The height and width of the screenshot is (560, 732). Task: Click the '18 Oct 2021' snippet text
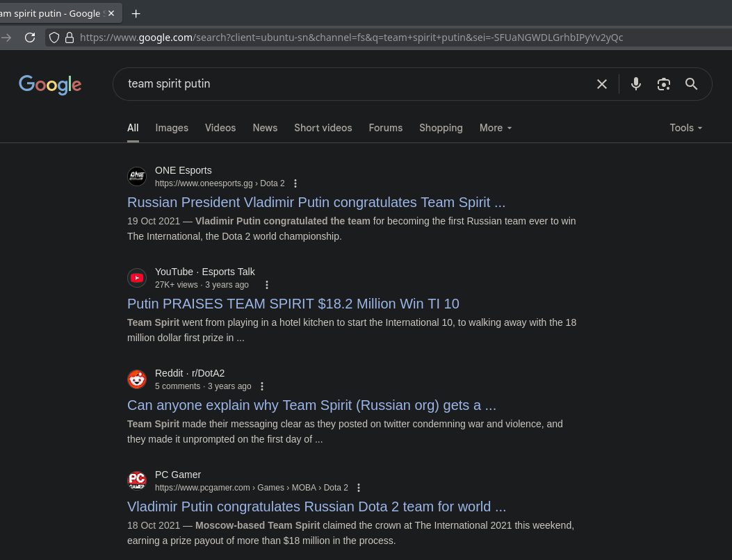[154, 525]
